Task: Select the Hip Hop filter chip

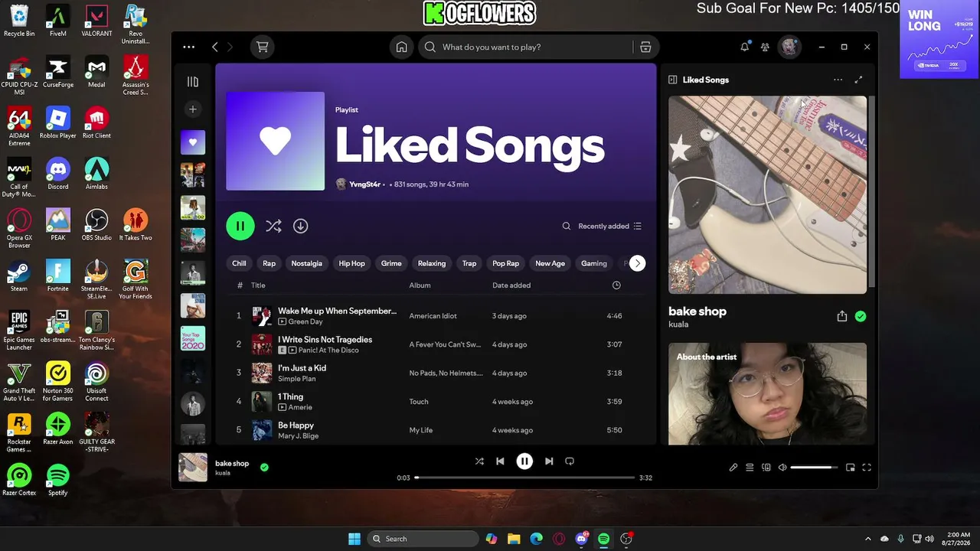Action: pos(352,263)
